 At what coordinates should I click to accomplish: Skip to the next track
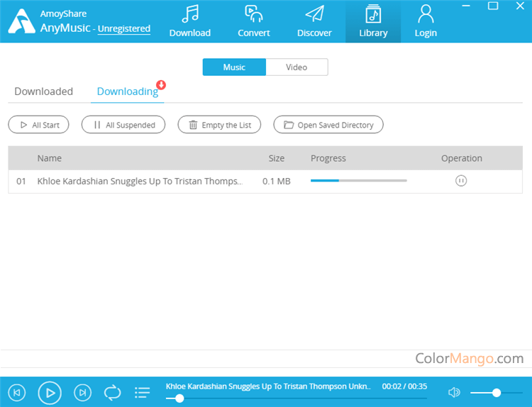83,392
